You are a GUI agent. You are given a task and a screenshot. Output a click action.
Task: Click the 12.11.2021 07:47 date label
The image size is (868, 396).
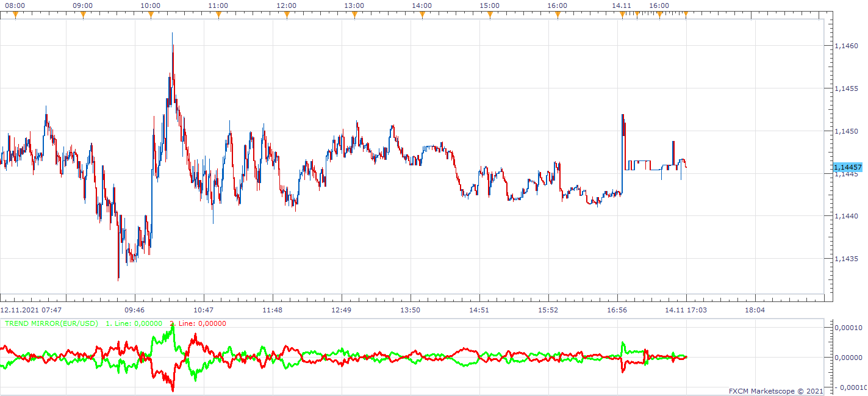31,310
